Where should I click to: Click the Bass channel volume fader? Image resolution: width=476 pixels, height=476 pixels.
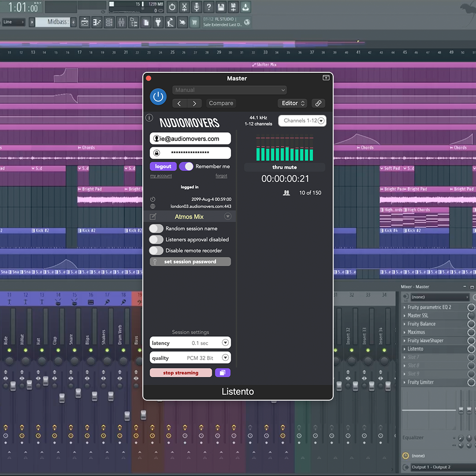coord(143,415)
